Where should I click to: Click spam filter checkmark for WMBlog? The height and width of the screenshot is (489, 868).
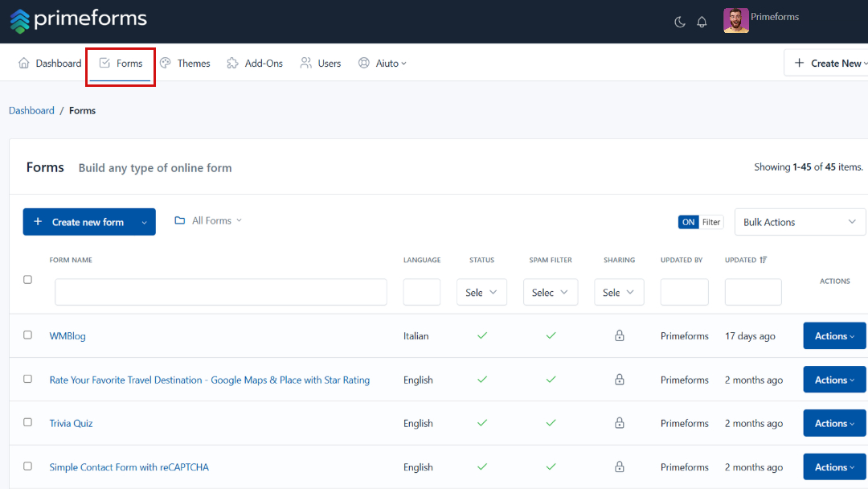click(551, 335)
